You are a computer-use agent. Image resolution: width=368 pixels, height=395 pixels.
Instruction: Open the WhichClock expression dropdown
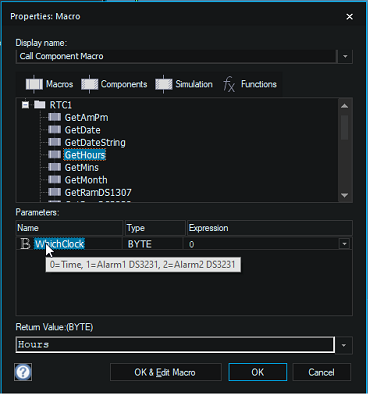click(x=344, y=244)
